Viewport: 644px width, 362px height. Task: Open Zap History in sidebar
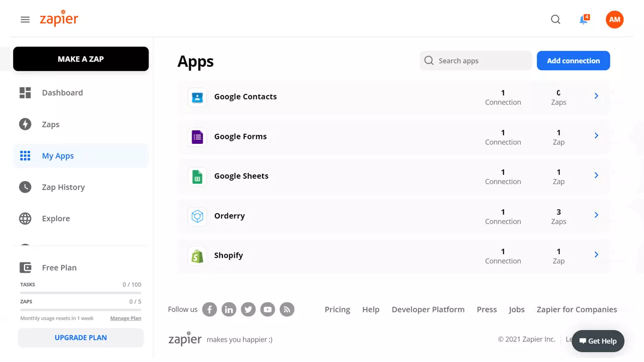pos(80,187)
